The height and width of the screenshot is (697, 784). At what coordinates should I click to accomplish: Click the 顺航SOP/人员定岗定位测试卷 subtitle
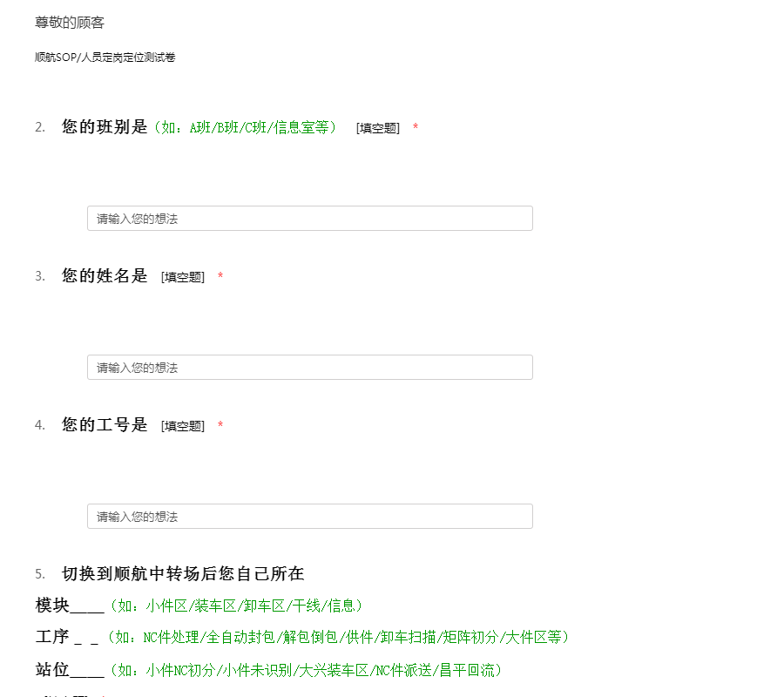(x=105, y=58)
